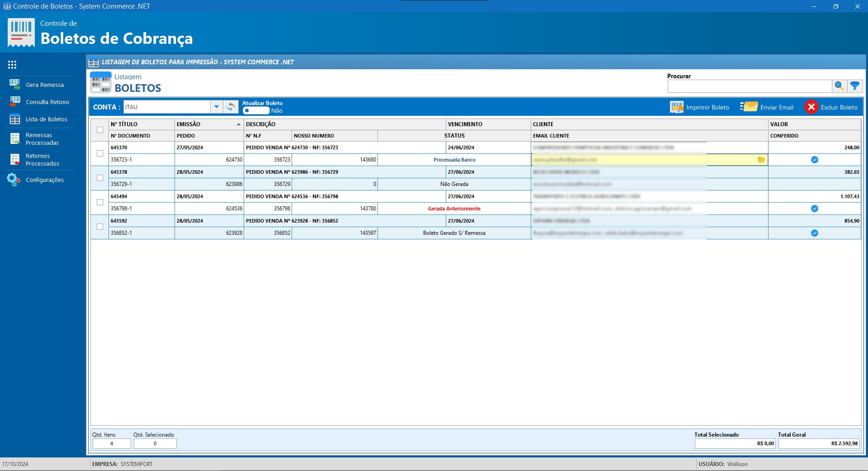Click the search magnifier icon
The image size is (868, 471).
point(839,86)
